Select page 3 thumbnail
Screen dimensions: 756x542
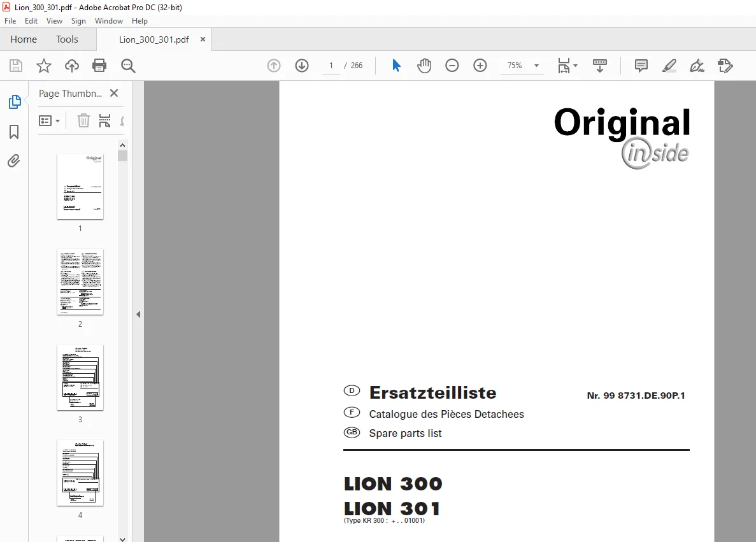(80, 378)
